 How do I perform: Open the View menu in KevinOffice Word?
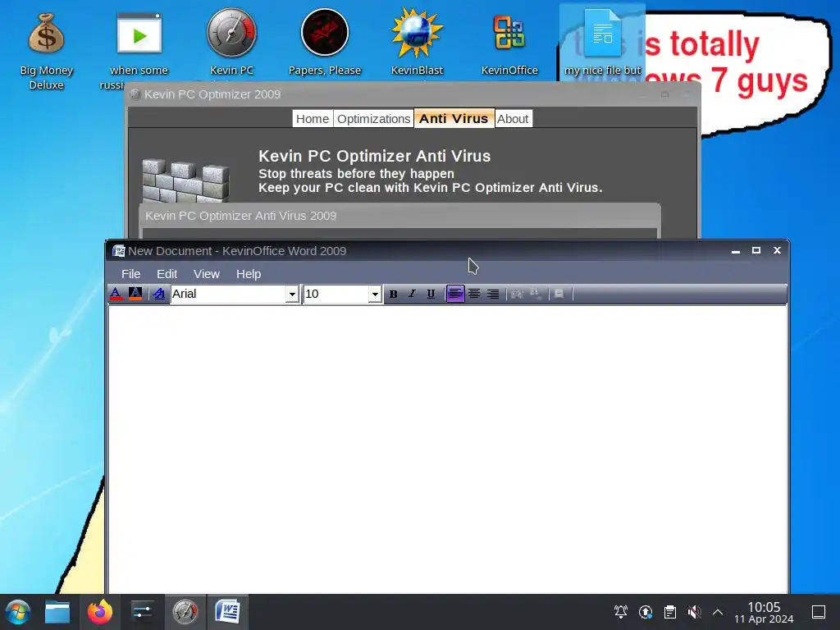click(x=206, y=274)
